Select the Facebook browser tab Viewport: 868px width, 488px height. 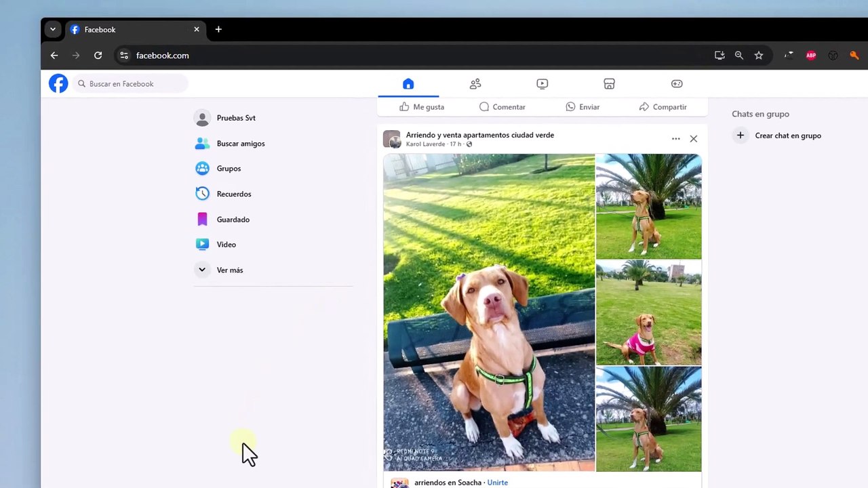coord(134,30)
